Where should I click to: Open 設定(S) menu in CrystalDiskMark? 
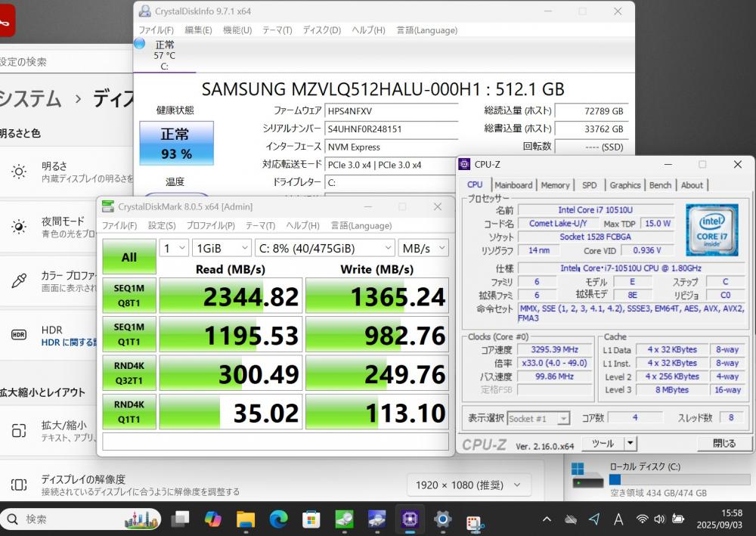[162, 225]
